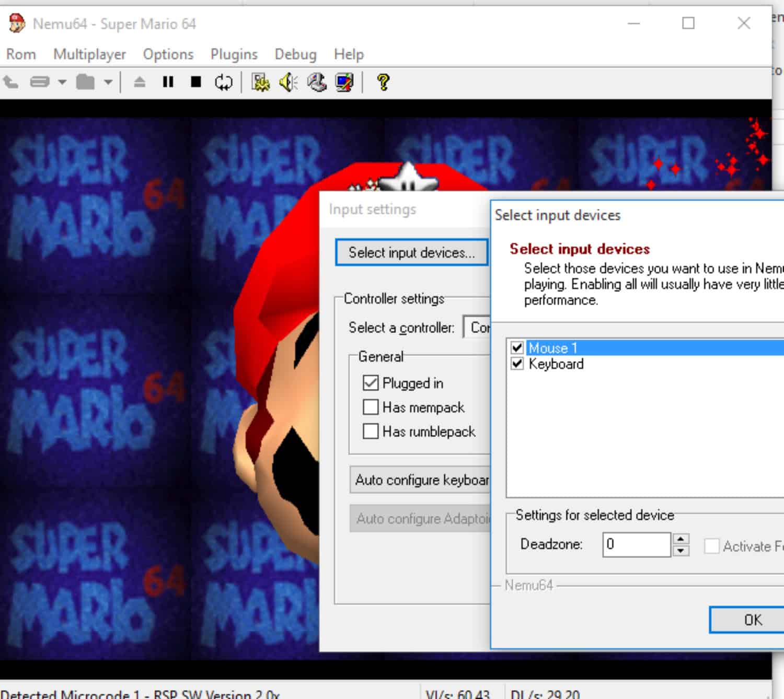Open the dropdown arrow beside the folder icon
This screenshot has height=699, width=784.
(108, 82)
